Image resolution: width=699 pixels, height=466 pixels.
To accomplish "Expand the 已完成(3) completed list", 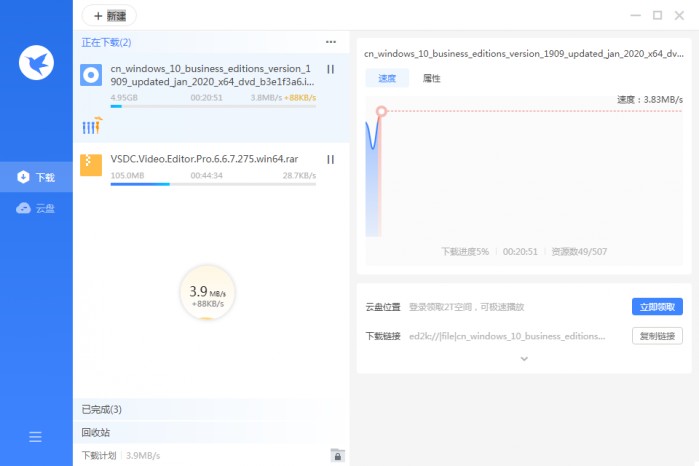I will coord(211,409).
